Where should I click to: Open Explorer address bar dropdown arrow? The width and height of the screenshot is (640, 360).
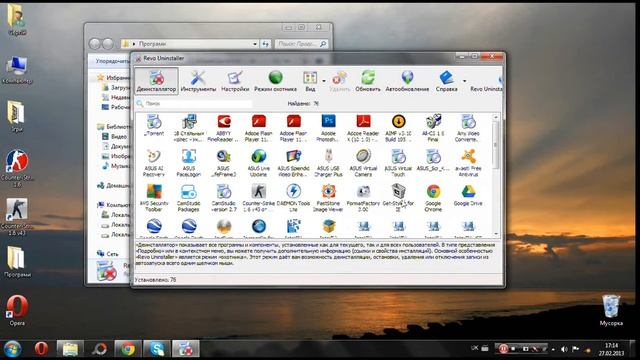(255, 44)
